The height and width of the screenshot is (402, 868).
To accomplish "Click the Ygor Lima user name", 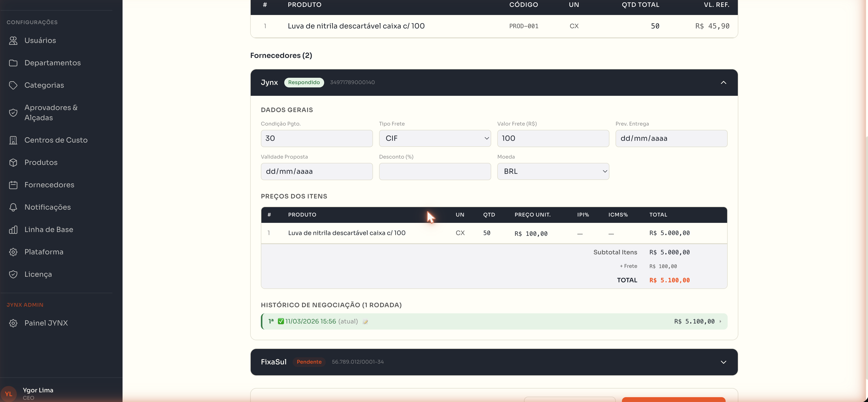I will (x=38, y=390).
